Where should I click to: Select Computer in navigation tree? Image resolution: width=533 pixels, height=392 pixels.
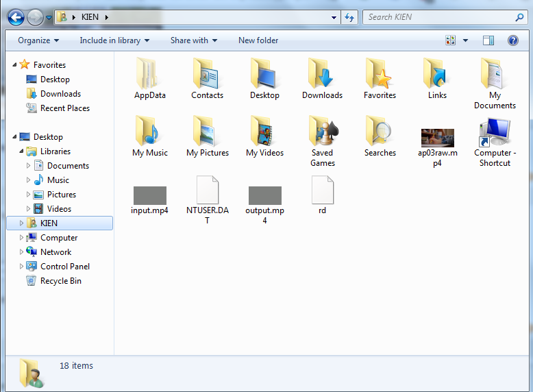click(x=51, y=237)
